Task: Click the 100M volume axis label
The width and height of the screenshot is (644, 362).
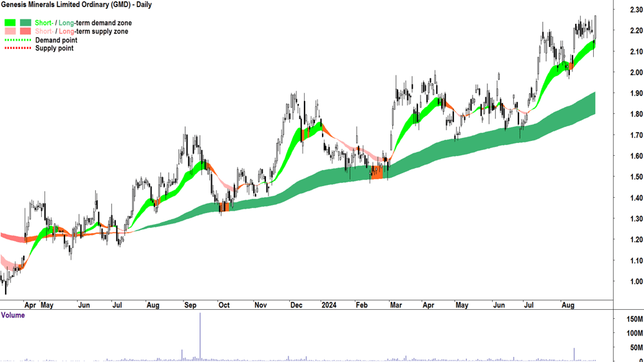Action: [x=634, y=333]
